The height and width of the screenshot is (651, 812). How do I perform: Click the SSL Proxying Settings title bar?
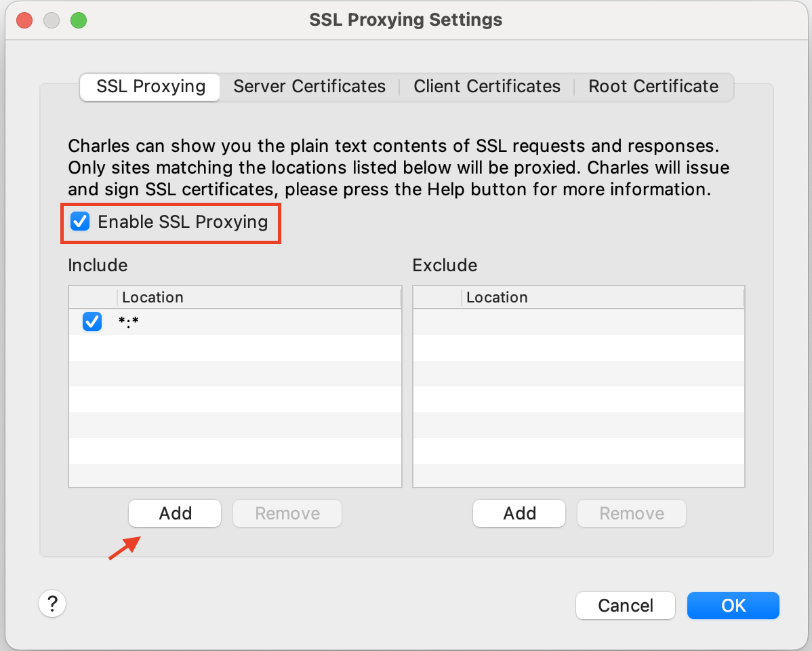point(405,20)
